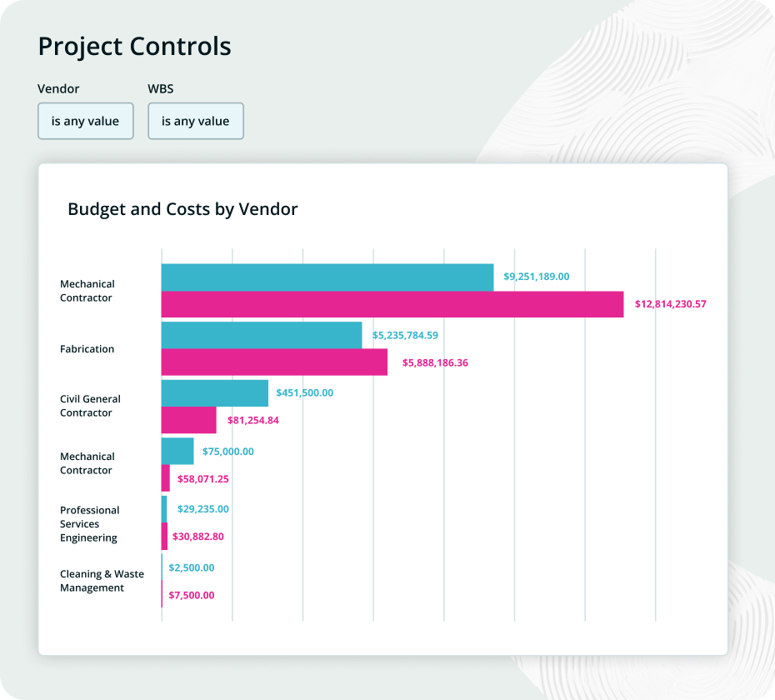Viewport: 775px width, 700px height.
Task: Click Civil General Contractor teal bar
Action: (x=214, y=392)
